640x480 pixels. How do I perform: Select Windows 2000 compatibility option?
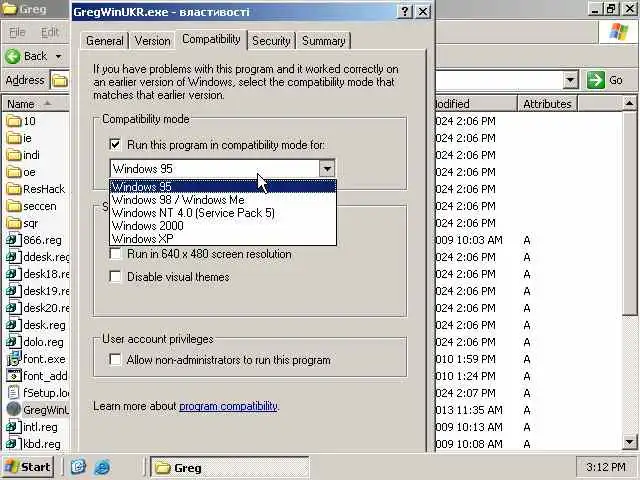click(223, 226)
